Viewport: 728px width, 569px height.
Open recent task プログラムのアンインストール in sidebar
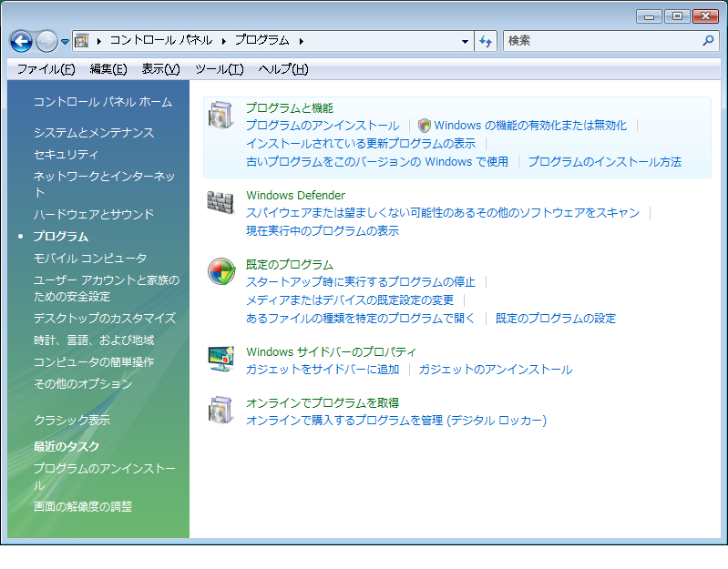click(105, 477)
